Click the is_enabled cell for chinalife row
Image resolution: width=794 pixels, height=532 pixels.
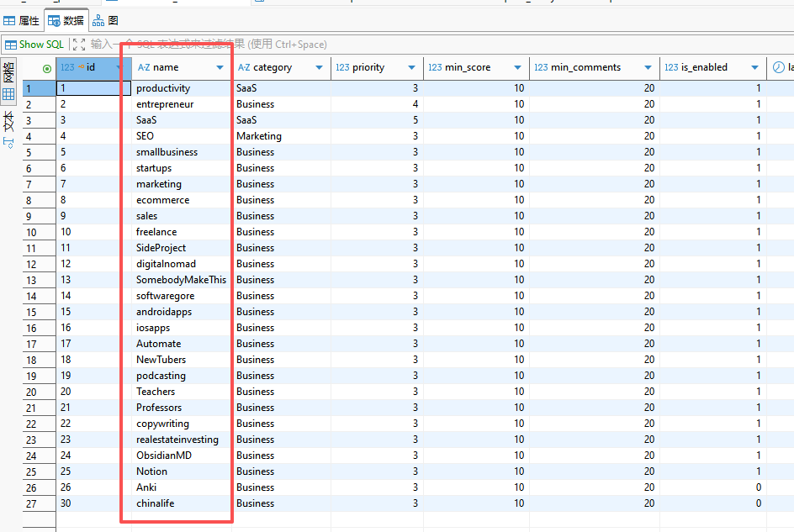tap(712, 503)
